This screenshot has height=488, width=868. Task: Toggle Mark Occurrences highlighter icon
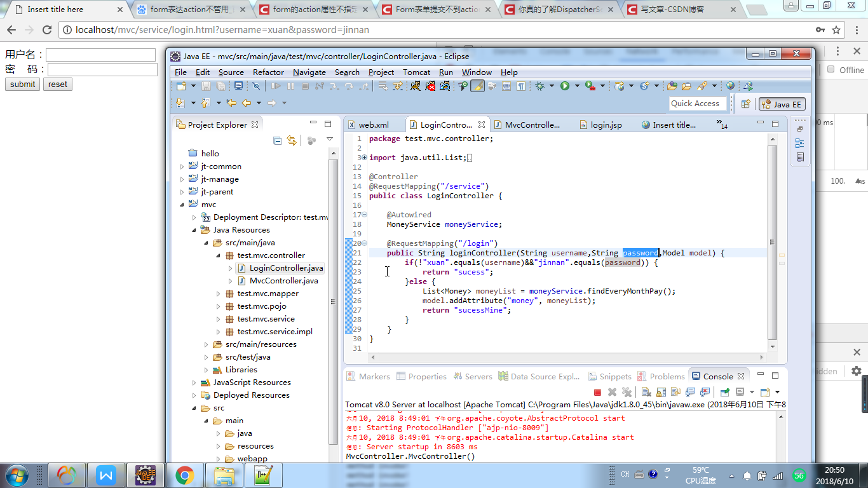[x=478, y=86]
